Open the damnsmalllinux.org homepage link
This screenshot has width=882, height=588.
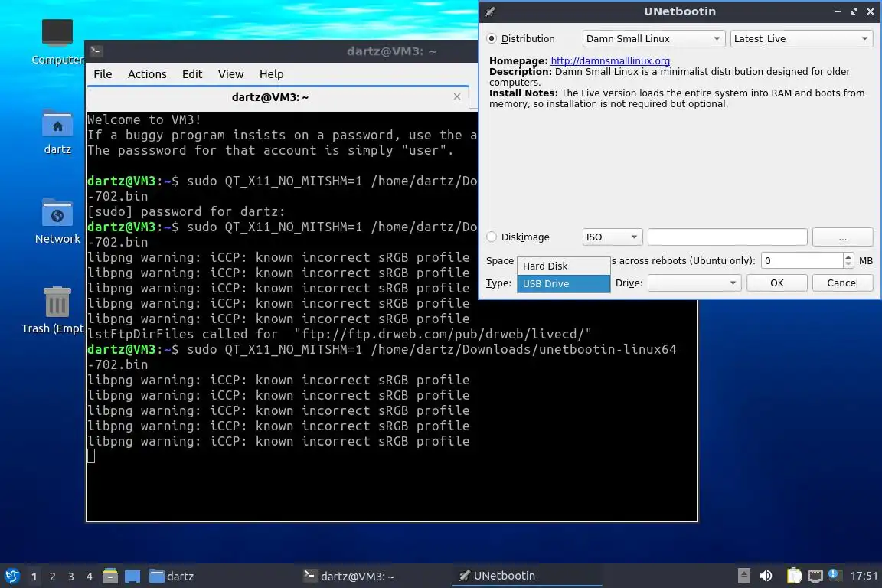point(610,60)
